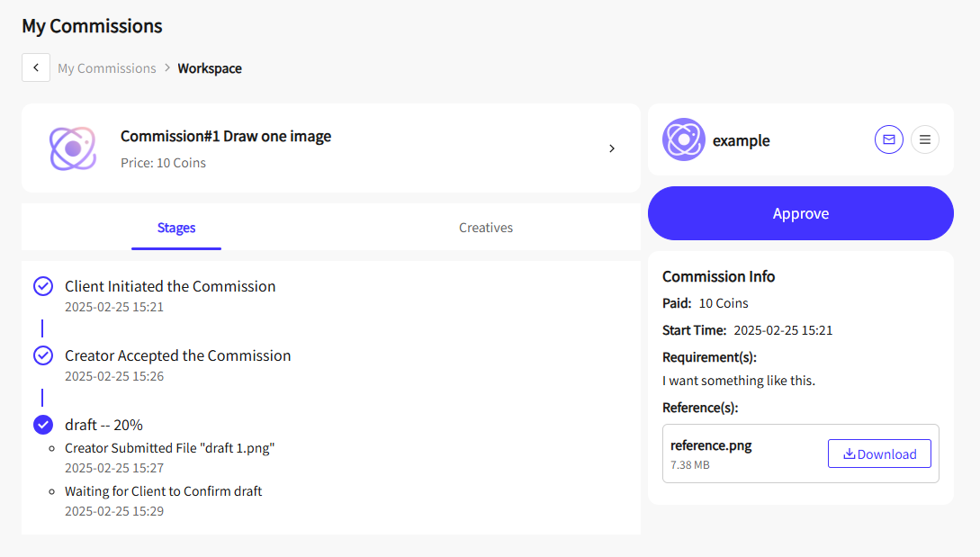Click Creator Accepted the Commission check icon
This screenshot has height=557, width=980.
[x=43, y=355]
